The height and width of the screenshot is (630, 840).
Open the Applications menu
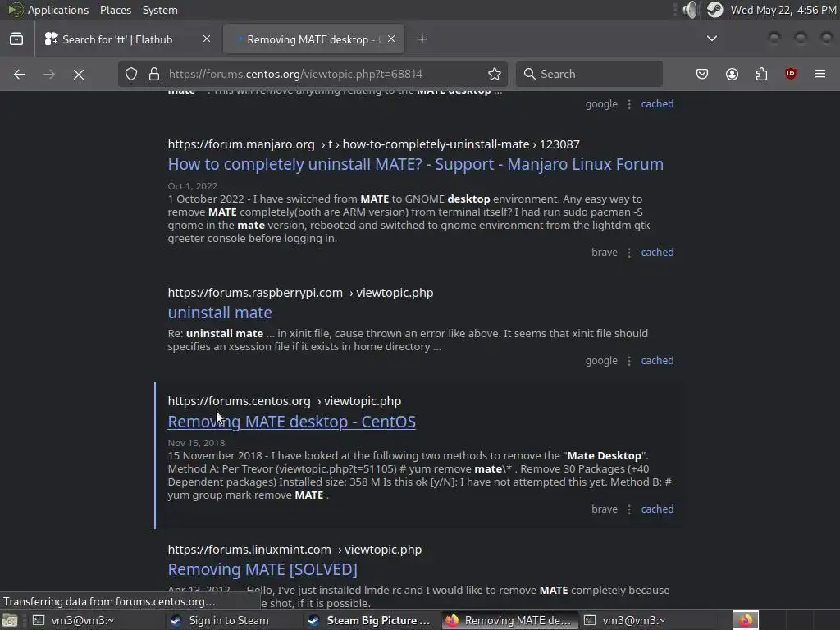(x=58, y=10)
